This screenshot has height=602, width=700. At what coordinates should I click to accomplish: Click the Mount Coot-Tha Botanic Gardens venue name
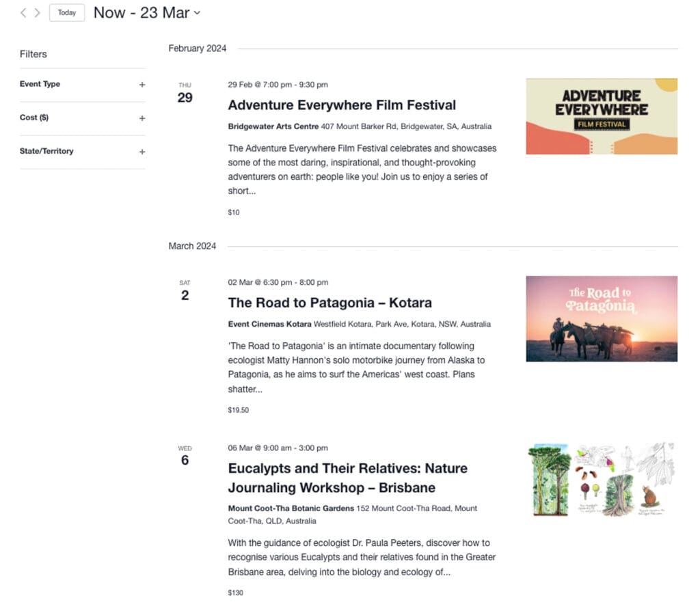[291, 508]
